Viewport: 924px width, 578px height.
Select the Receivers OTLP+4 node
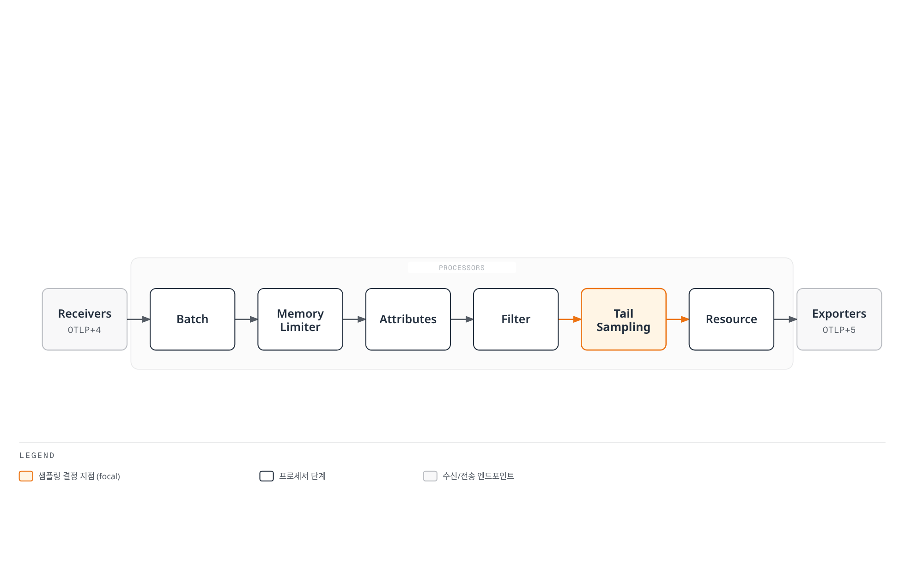coord(85,319)
